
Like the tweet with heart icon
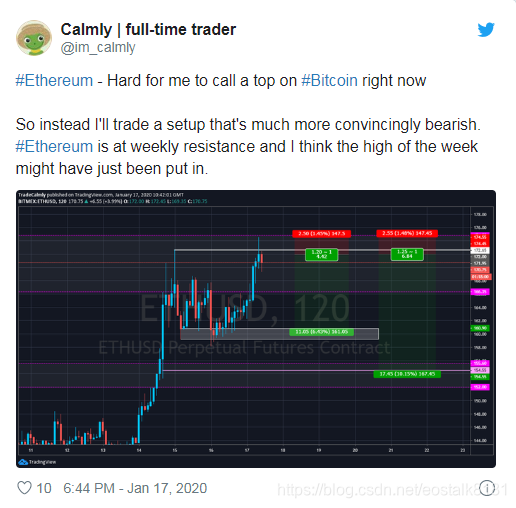(24, 488)
